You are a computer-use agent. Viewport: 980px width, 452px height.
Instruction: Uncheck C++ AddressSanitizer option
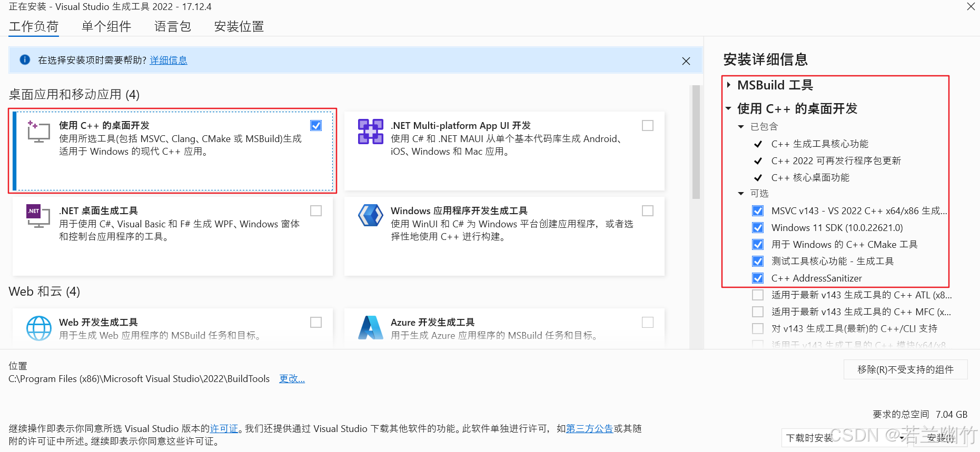tap(758, 278)
